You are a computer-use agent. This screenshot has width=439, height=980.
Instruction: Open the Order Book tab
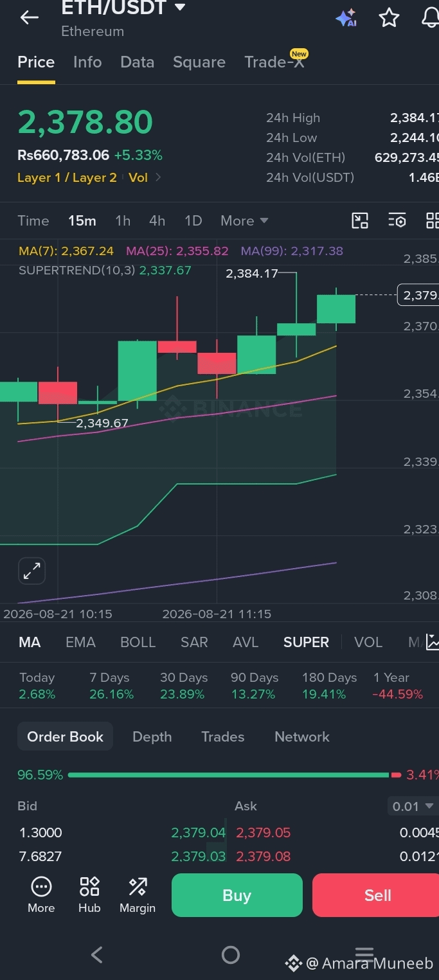[65, 736]
